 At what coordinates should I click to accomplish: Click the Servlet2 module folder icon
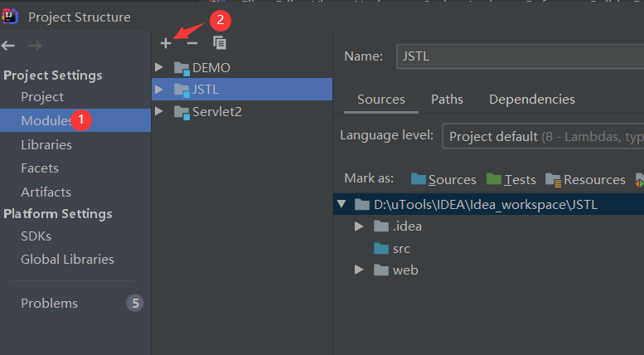[182, 112]
